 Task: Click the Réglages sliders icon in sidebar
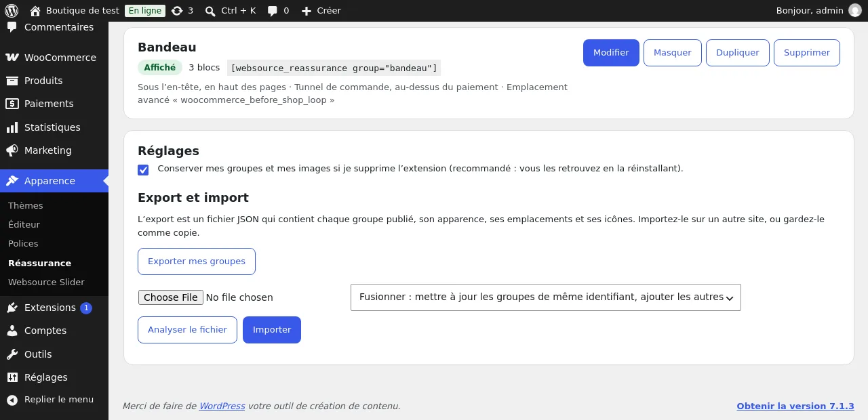[12, 377]
